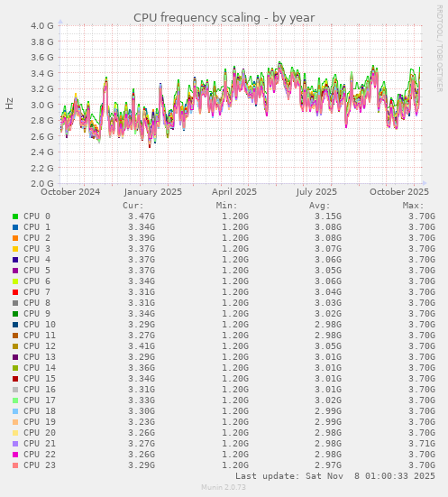
Task: Click the chart title 'CPU frequency scaling - by year'
Action: (x=224, y=18)
